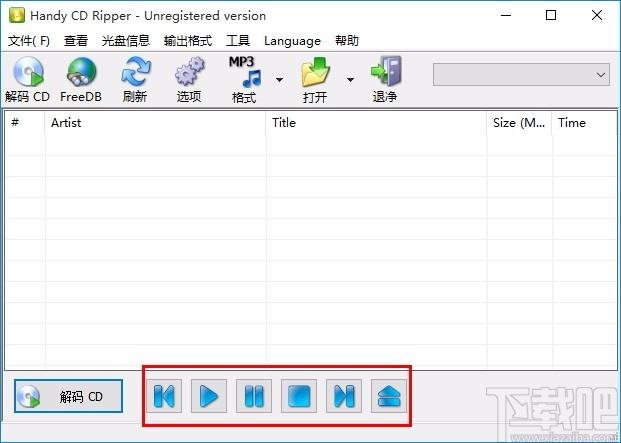Screen dimensions: 621x443
Task: Eject the CD tray
Action: [389, 396]
